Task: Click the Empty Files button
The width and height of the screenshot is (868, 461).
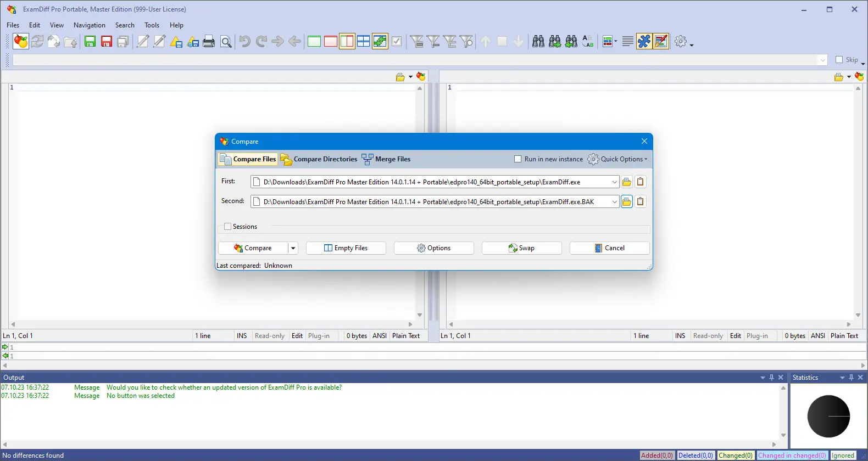Action: pos(346,248)
